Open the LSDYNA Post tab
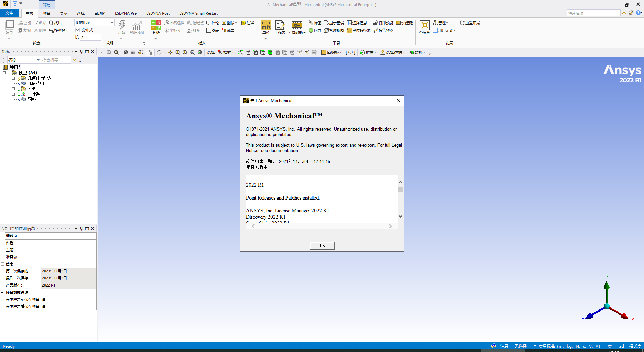 [x=158, y=13]
